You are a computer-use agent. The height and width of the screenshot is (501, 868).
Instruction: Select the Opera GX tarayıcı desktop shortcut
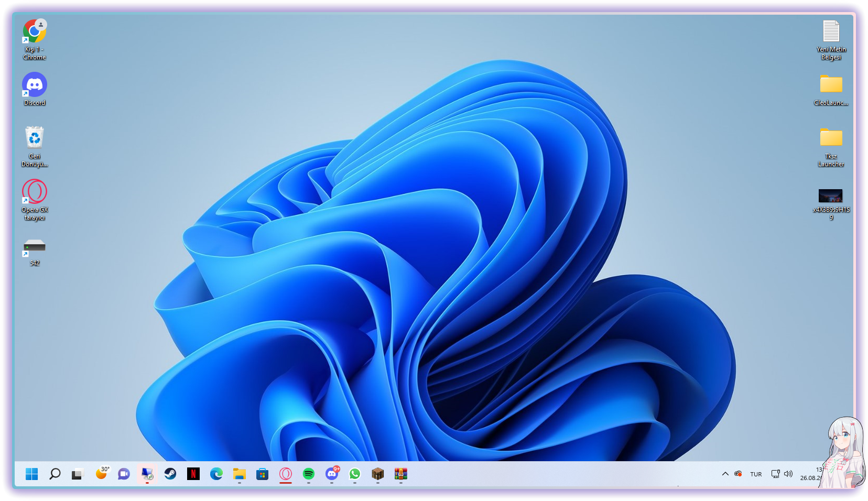35,200
